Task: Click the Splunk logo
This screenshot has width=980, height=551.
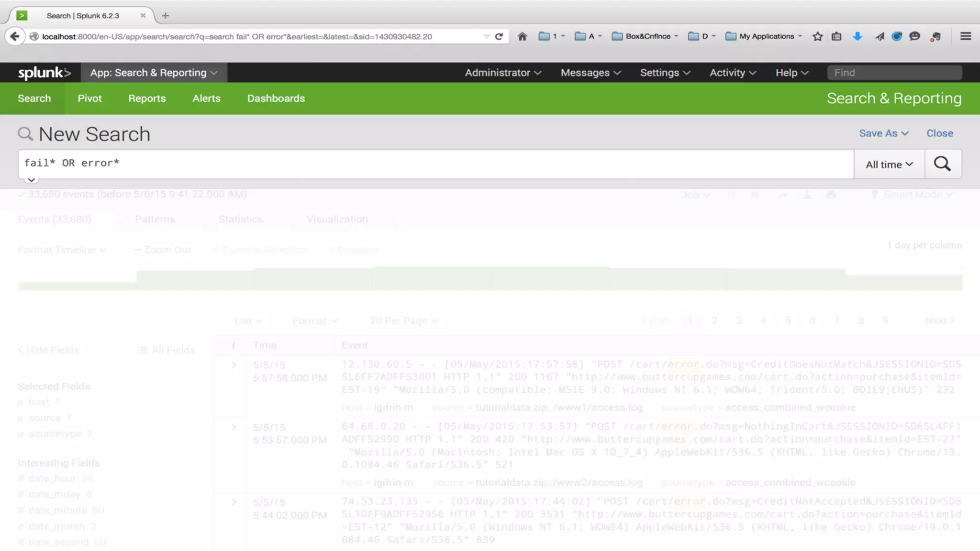Action: pos(45,73)
